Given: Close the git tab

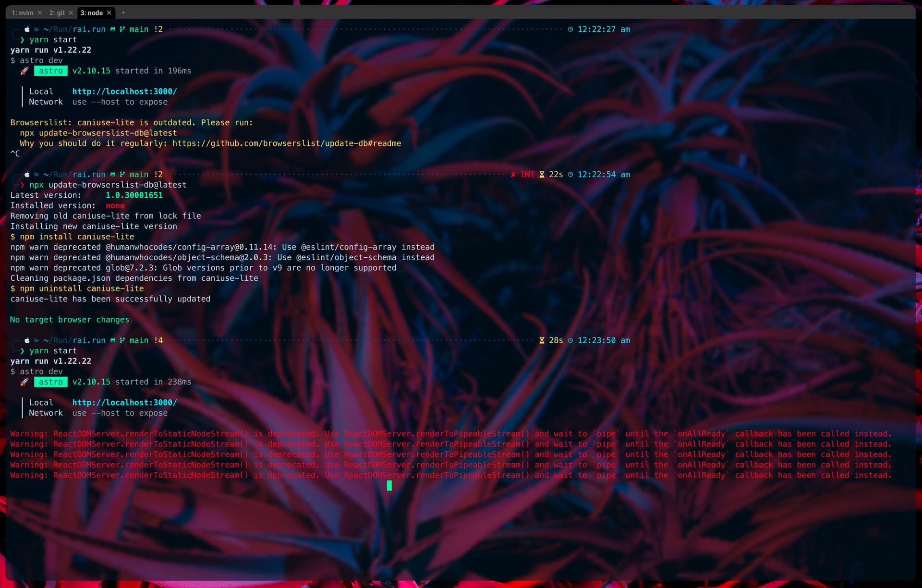Looking at the screenshot, I should point(71,13).
